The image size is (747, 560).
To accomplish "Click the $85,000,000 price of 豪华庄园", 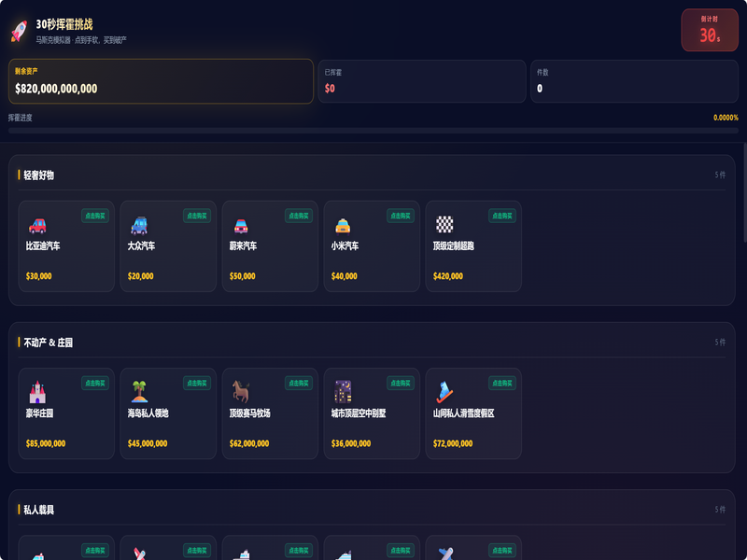I will click(x=46, y=443).
